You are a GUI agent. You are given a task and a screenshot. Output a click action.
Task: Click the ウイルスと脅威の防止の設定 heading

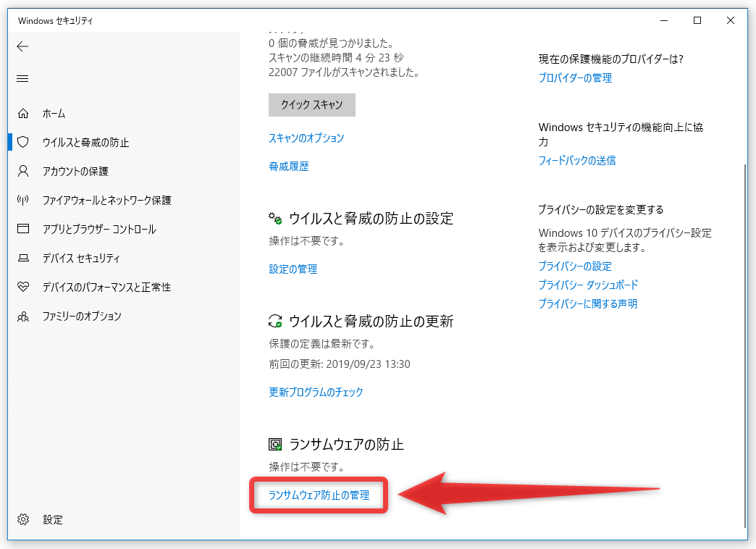(371, 219)
